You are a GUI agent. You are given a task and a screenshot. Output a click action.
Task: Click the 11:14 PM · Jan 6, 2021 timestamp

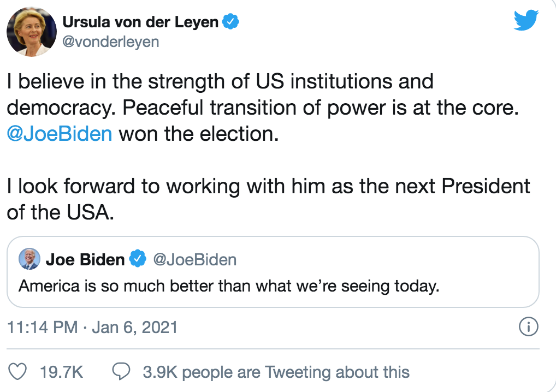pos(92,327)
